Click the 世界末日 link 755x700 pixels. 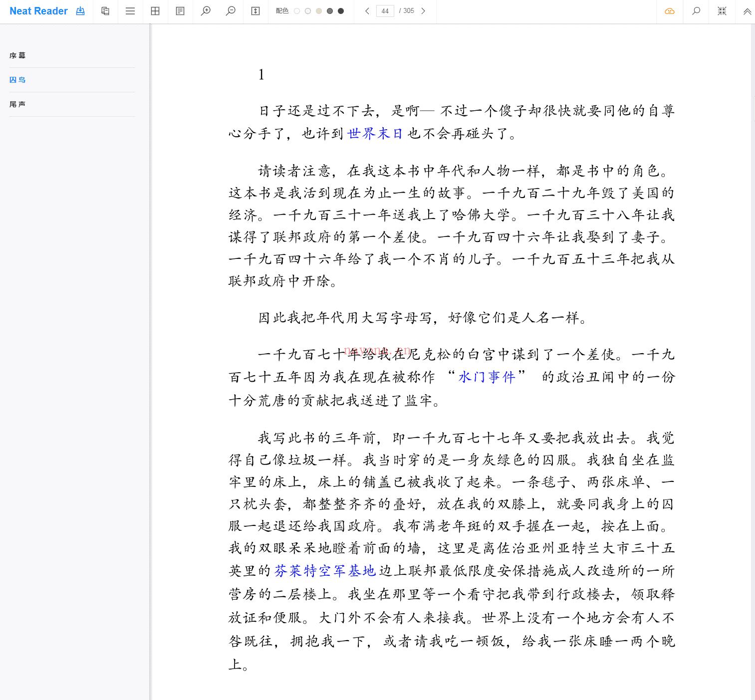[x=375, y=134]
